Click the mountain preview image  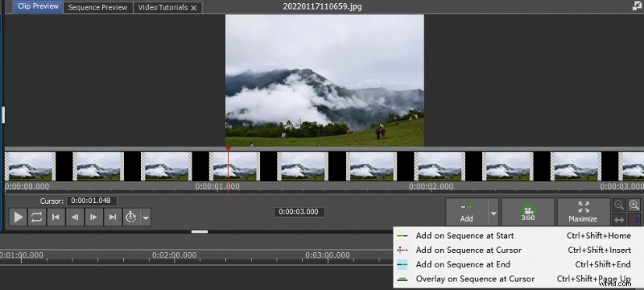coord(324,81)
